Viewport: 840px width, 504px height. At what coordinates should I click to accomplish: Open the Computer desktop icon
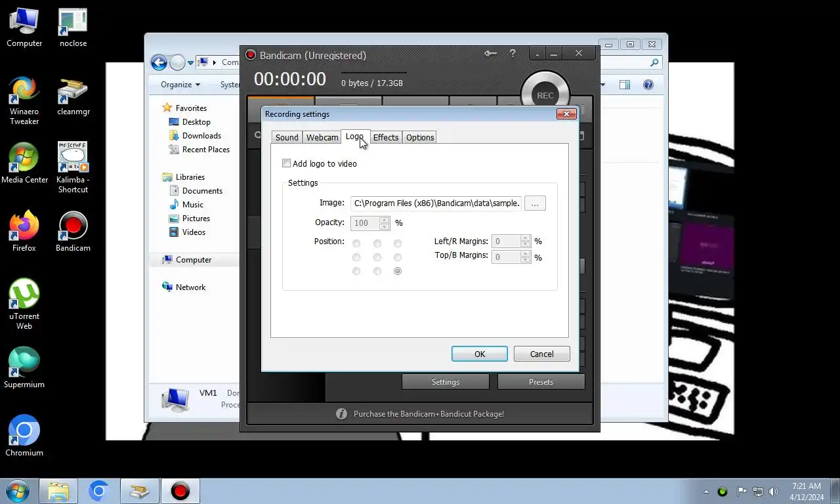(x=24, y=28)
